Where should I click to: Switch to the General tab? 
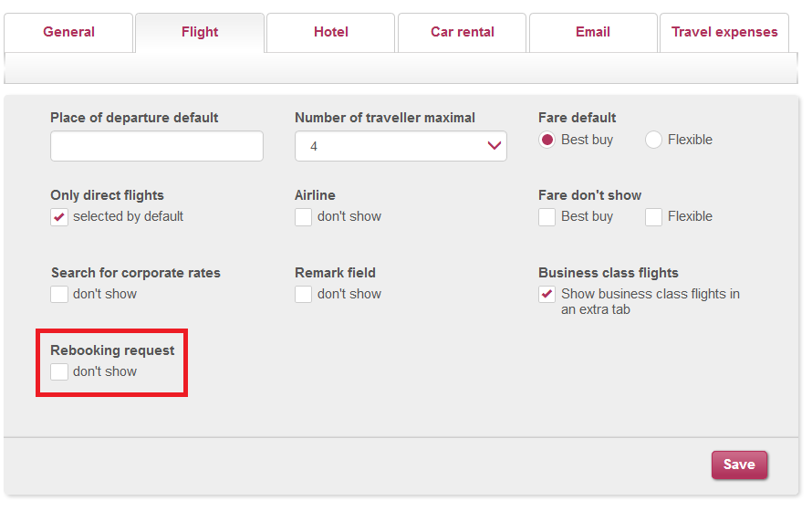(68, 32)
